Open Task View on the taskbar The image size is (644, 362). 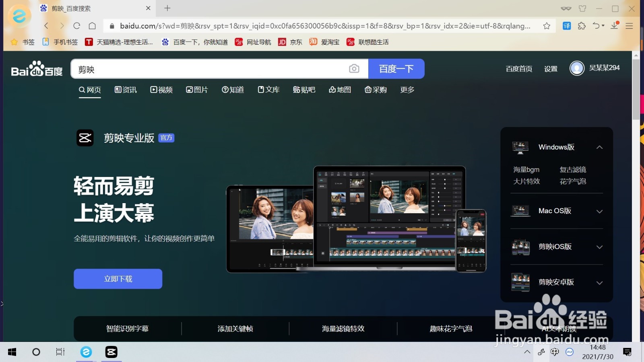60,352
